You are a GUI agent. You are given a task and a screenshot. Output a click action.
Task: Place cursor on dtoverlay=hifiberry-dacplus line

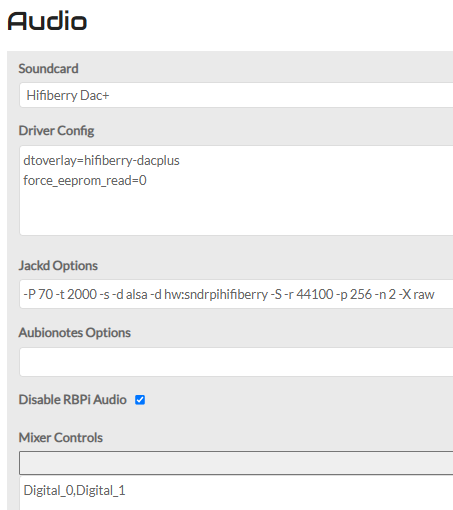coord(101,161)
